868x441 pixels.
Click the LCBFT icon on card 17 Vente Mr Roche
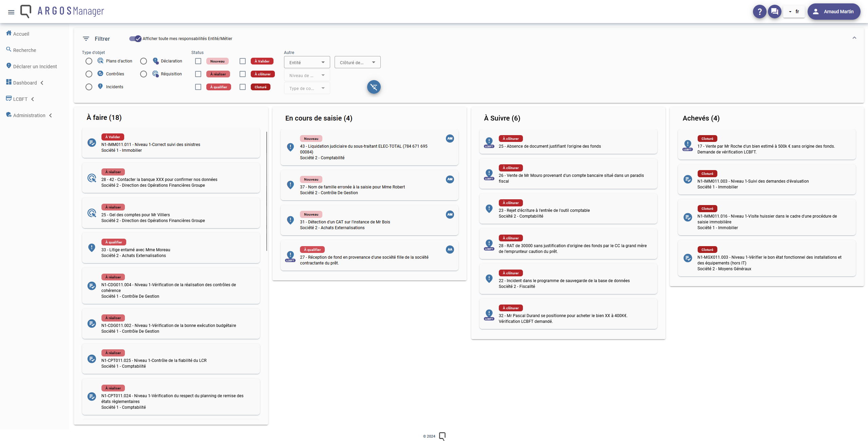(687, 145)
